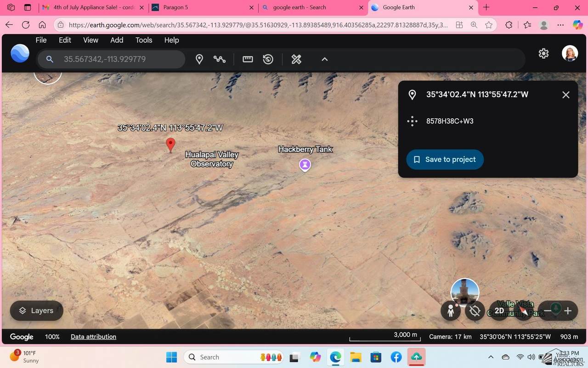Viewport: 588px width, 368px height.
Task: Activate the Measure ruler tool
Action: (248, 59)
